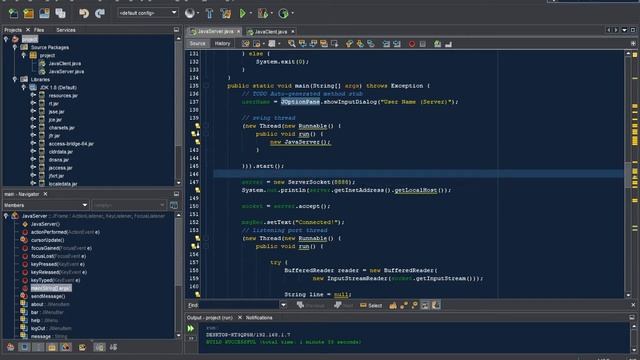The image size is (640, 360).
Task: Close the JavaClient.java editor tab
Action: click(293, 31)
